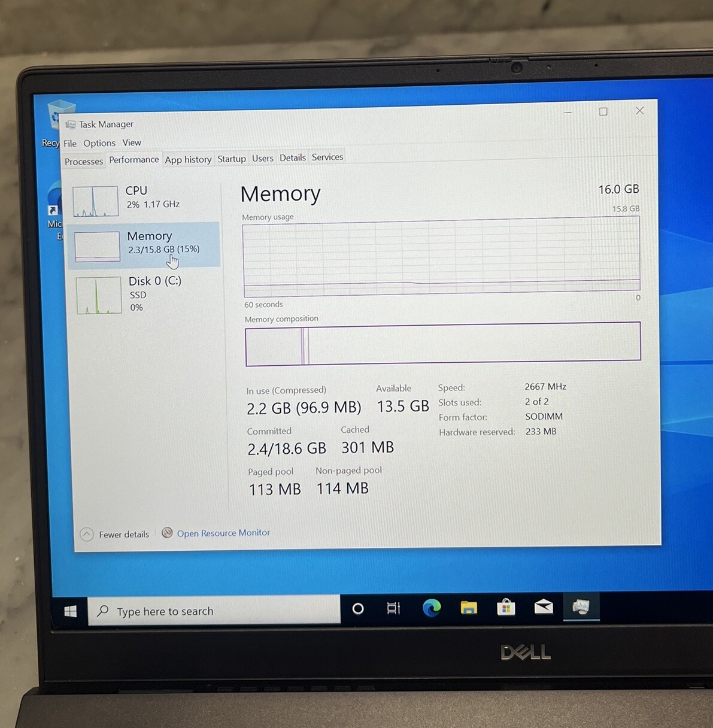Image resolution: width=713 pixels, height=728 pixels.
Task: Maximize the Task Manager window
Action: [x=603, y=111]
